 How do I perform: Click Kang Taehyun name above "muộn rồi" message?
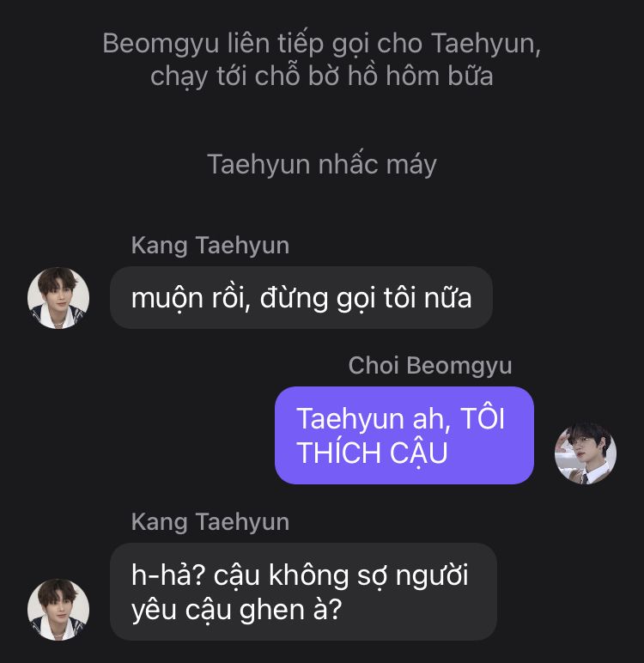coord(210,246)
